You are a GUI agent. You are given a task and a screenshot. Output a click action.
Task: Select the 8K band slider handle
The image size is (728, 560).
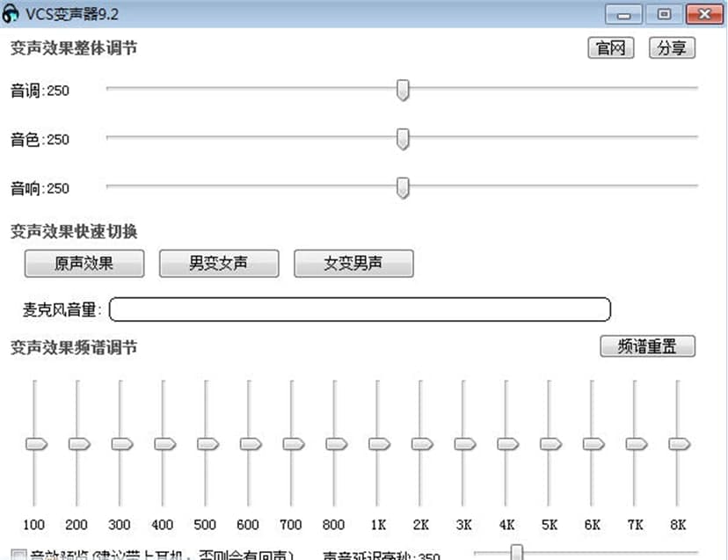click(677, 445)
